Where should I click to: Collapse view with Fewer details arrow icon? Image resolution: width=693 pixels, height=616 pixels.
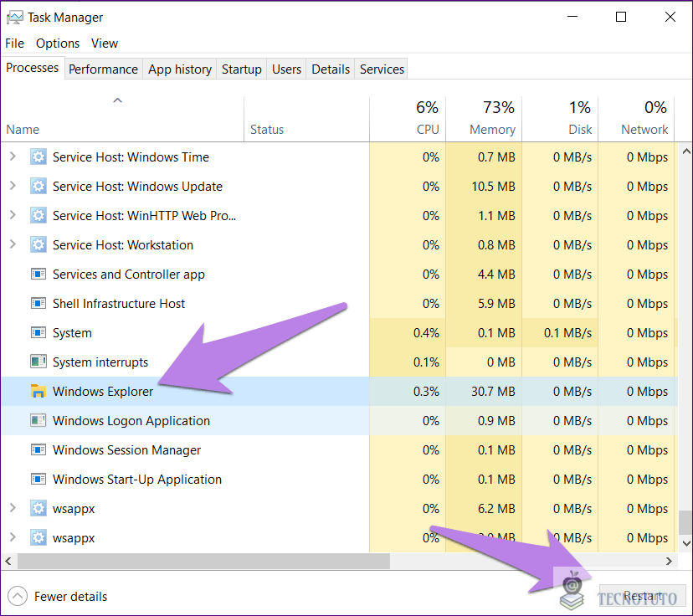[18, 596]
